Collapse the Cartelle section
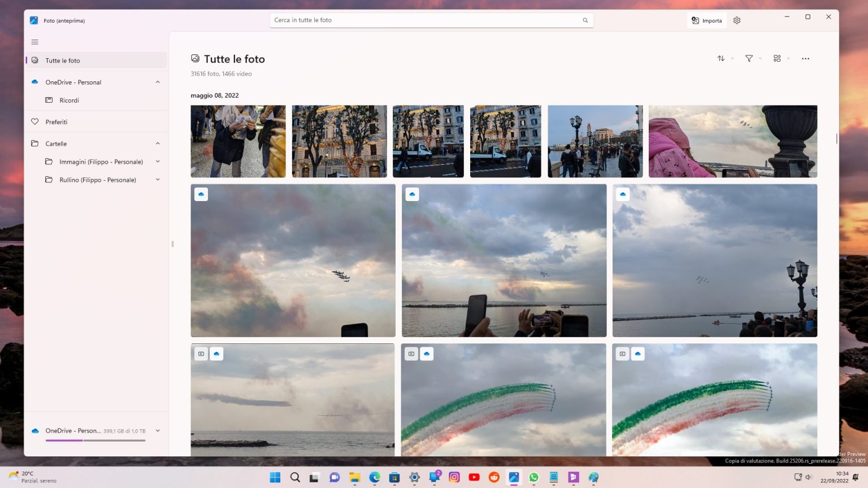 point(158,143)
